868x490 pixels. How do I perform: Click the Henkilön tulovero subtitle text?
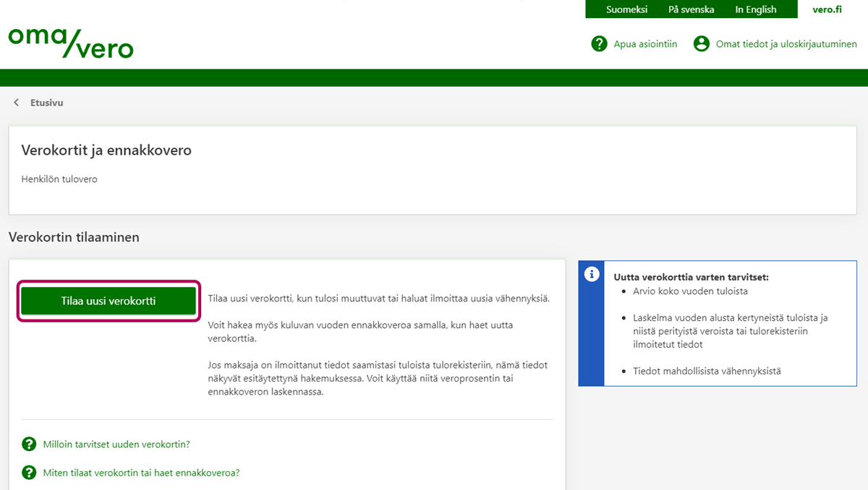[59, 179]
